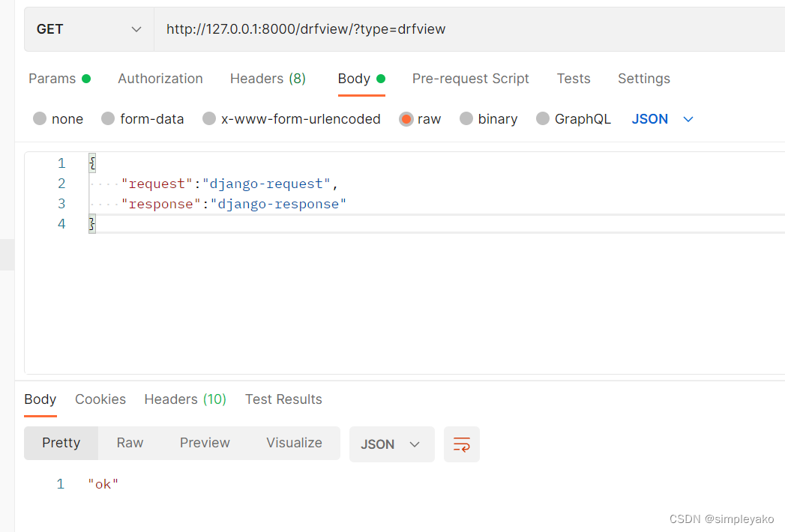Switch response view to Raw
The image size is (785, 532).
point(130,443)
